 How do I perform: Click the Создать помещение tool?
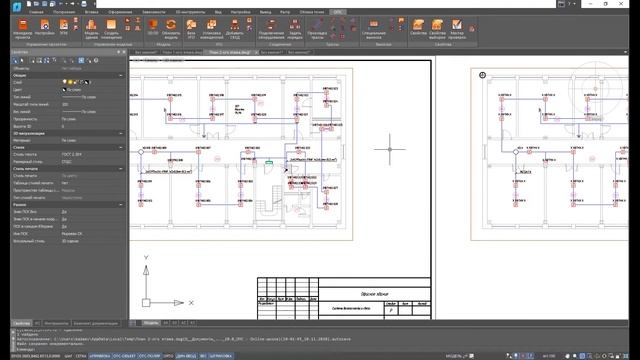pos(111,29)
